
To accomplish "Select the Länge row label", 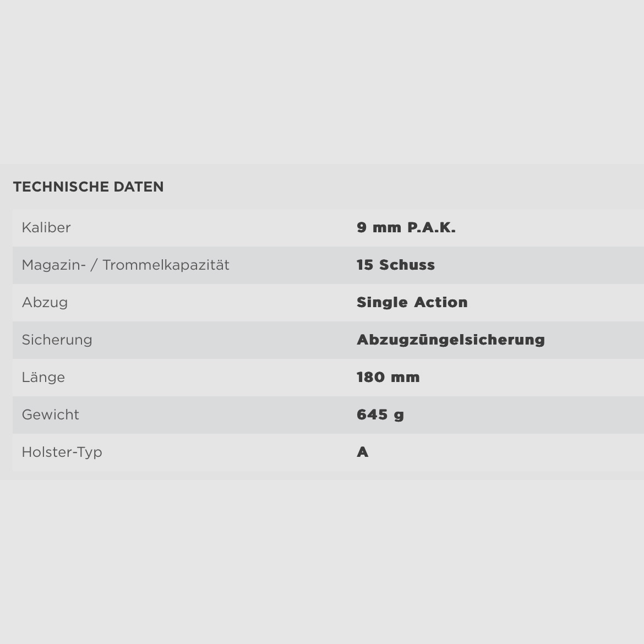I will click(x=43, y=378).
